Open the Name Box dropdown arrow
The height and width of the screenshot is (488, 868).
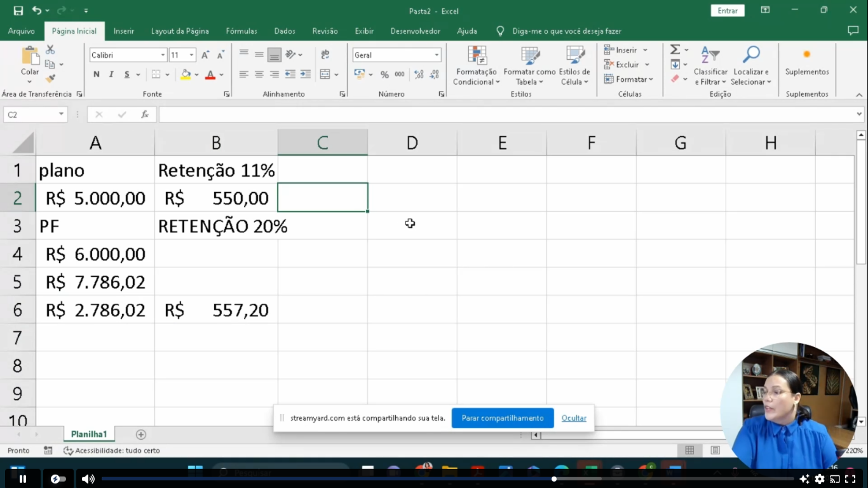pos(62,114)
